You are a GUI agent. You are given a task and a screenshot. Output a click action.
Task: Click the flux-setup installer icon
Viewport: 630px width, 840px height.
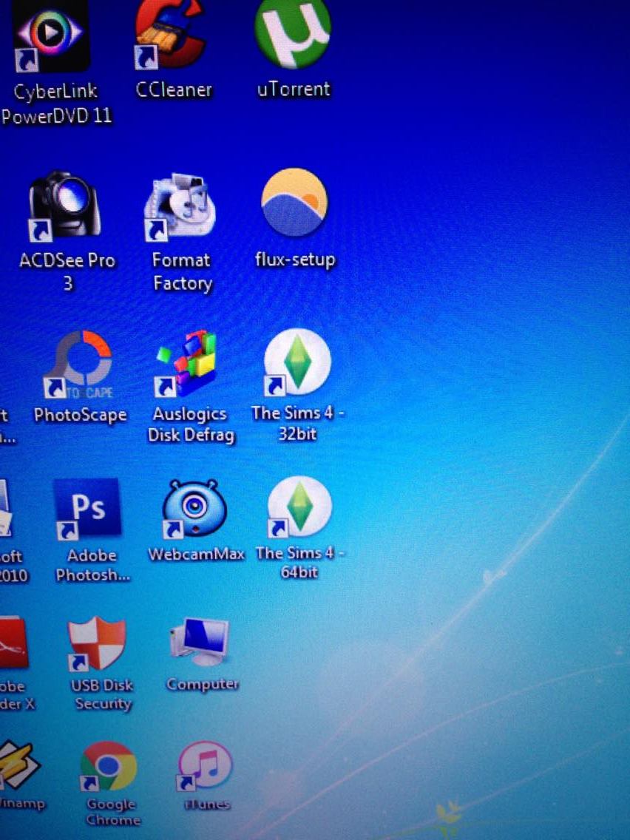pos(294,202)
